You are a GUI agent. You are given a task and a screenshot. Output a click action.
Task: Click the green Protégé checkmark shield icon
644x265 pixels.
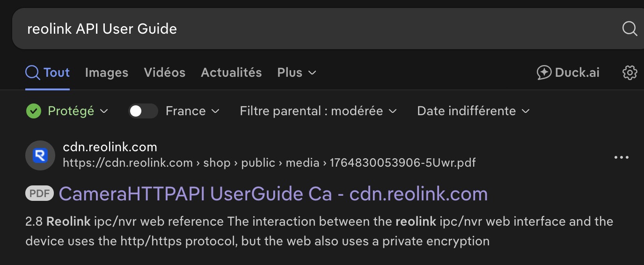(x=33, y=111)
